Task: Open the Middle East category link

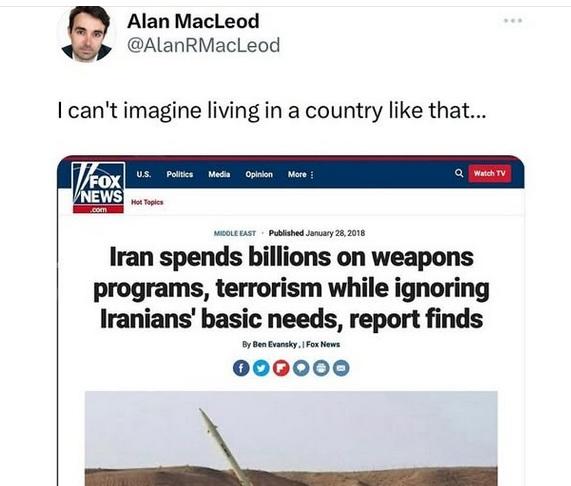Action: (235, 233)
